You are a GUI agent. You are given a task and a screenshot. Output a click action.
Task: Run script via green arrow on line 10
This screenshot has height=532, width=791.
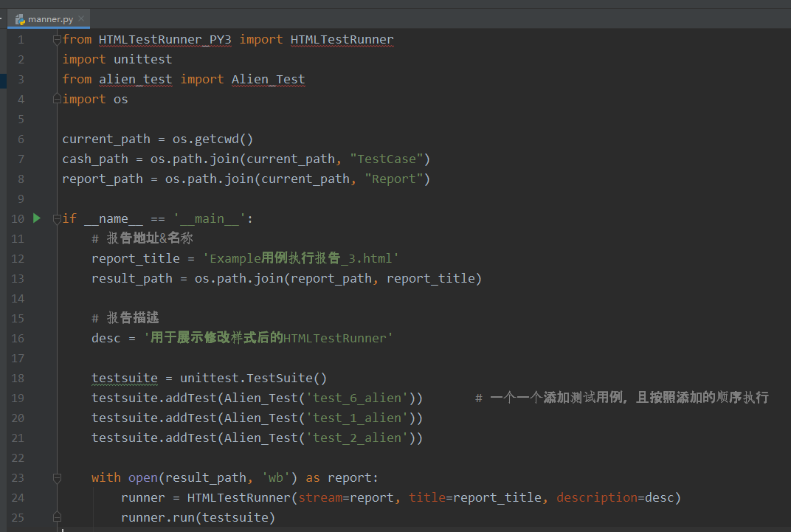[x=37, y=218]
